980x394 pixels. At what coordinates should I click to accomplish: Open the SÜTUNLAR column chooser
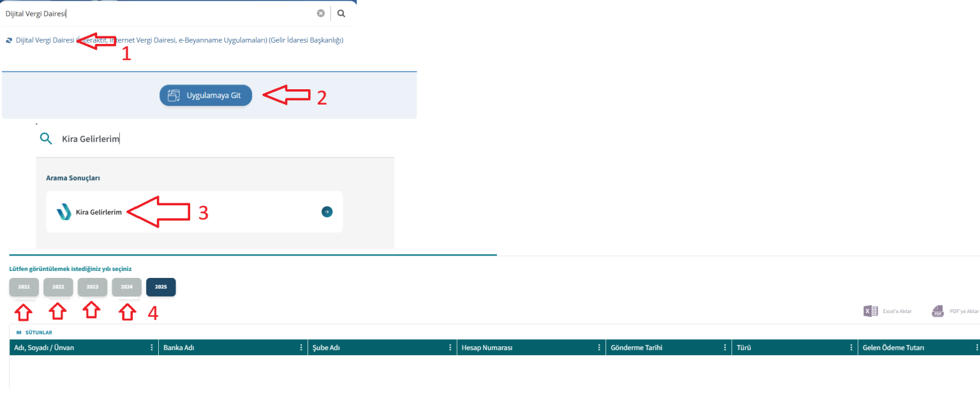34,332
